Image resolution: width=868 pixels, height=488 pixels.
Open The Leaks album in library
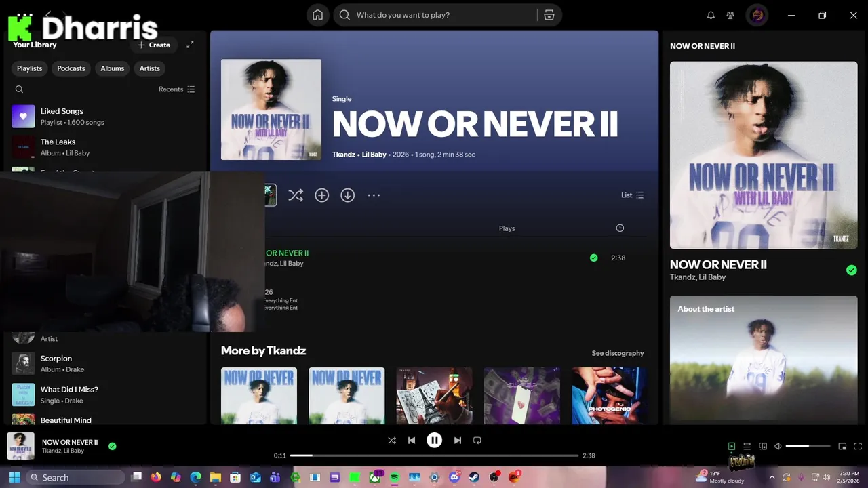105,147
